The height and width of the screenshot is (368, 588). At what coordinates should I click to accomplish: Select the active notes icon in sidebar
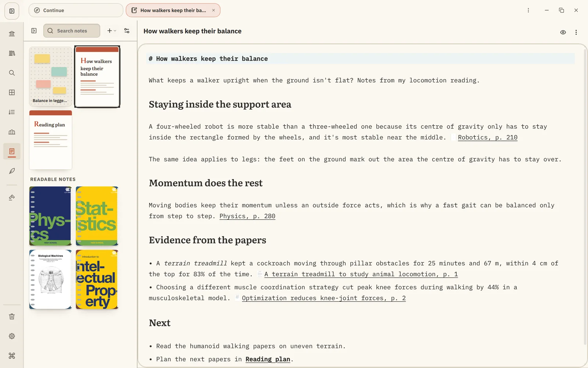(x=12, y=151)
